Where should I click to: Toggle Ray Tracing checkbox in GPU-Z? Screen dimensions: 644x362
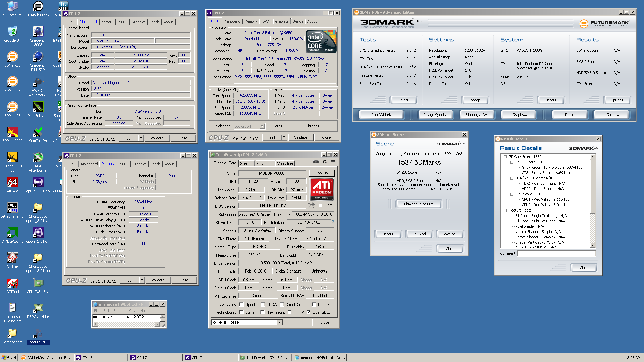coord(262,312)
